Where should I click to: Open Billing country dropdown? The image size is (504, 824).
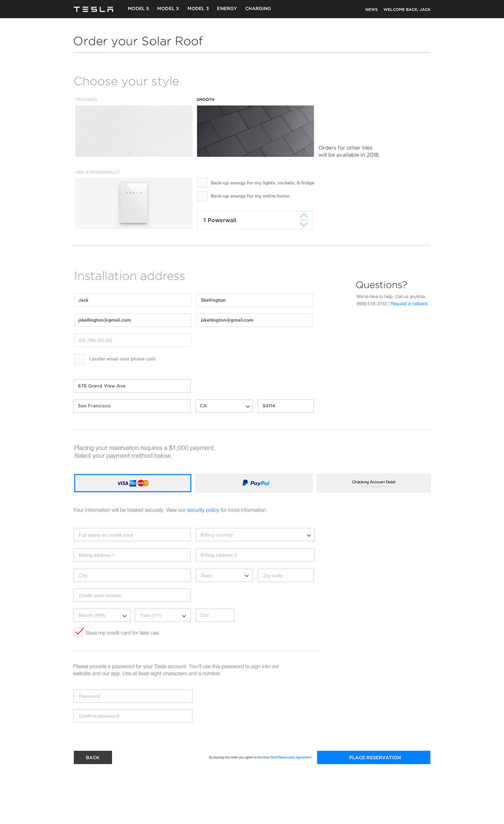point(255,535)
